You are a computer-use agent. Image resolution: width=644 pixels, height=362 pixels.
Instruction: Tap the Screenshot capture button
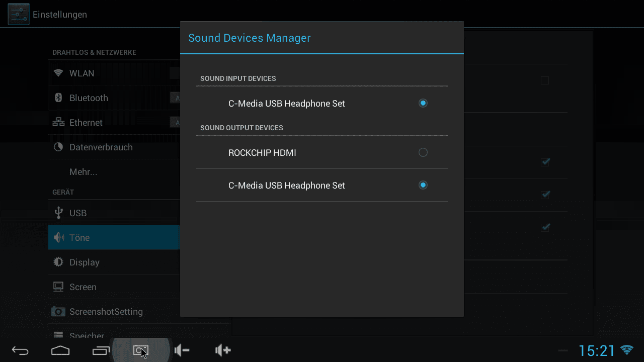[141, 350]
